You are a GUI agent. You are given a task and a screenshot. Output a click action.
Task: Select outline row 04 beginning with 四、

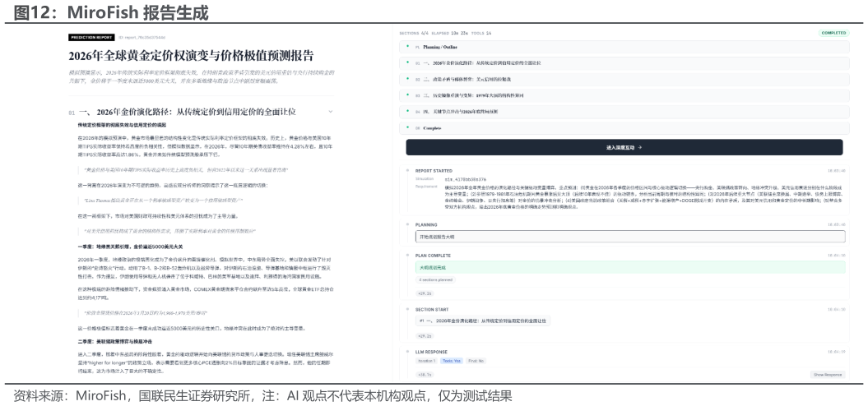pos(624,111)
